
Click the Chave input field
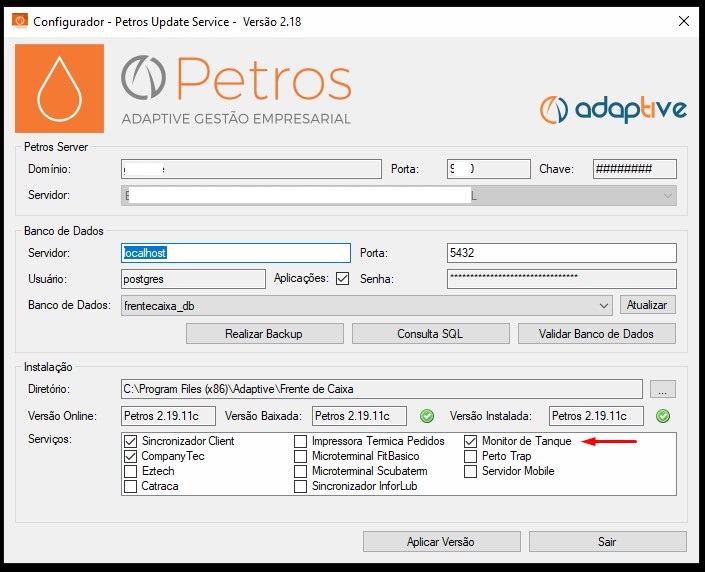(634, 169)
